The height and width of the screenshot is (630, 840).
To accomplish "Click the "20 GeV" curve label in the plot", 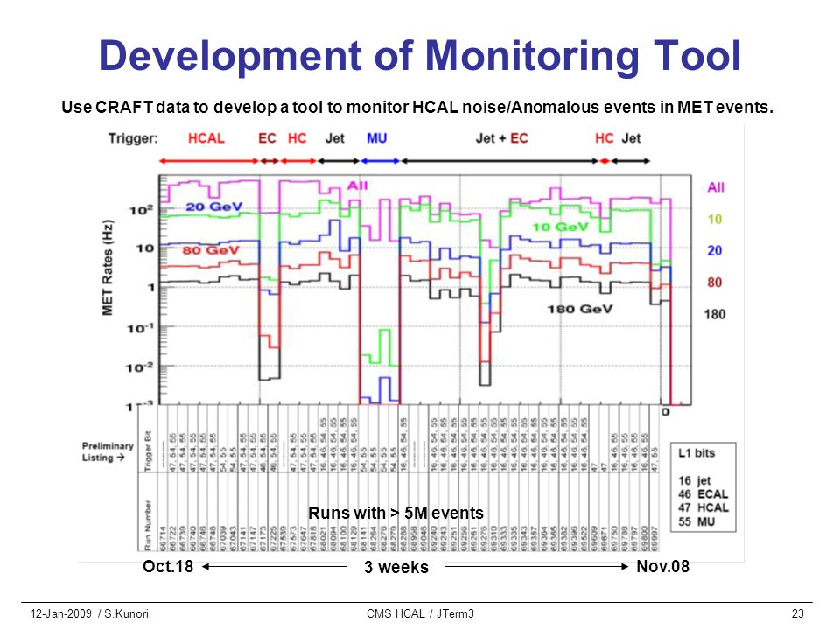I will pyautogui.click(x=214, y=206).
